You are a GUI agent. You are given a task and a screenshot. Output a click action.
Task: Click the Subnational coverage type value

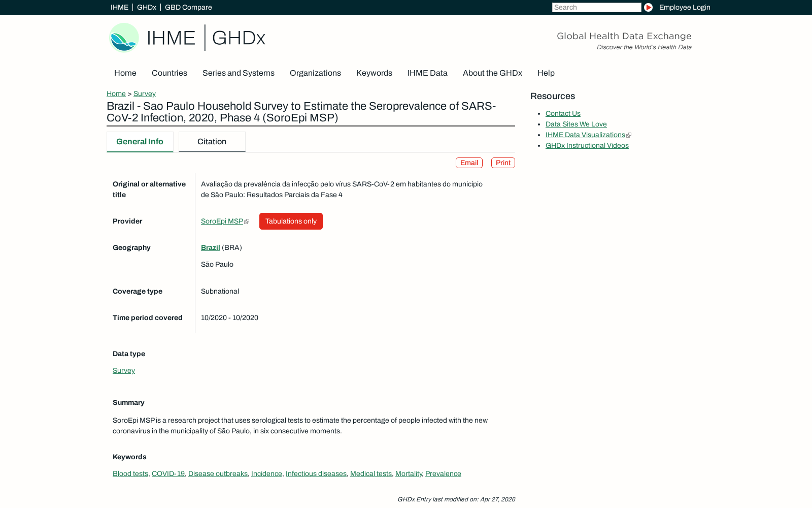pyautogui.click(x=220, y=292)
